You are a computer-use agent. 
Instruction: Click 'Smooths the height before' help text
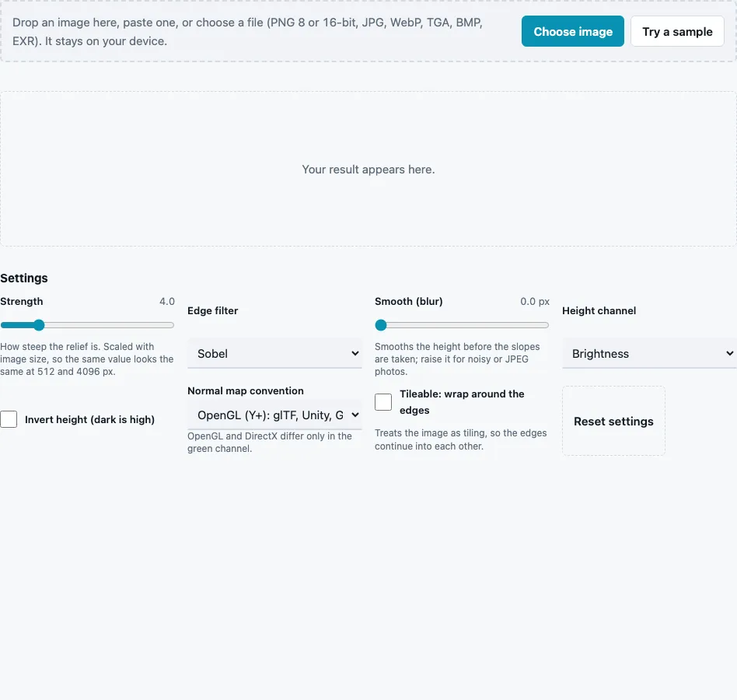coord(457,359)
